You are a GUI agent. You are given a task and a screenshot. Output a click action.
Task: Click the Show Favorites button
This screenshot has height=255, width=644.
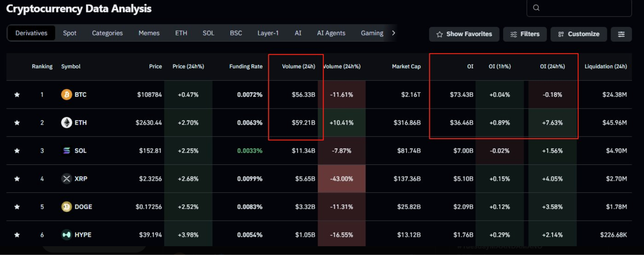point(464,34)
